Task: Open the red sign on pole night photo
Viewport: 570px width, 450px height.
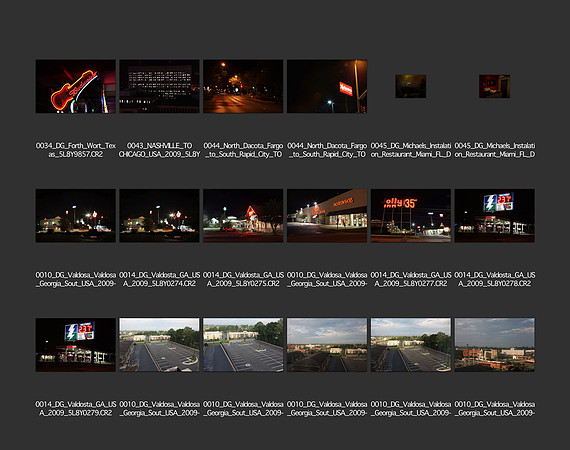Action: [327, 87]
